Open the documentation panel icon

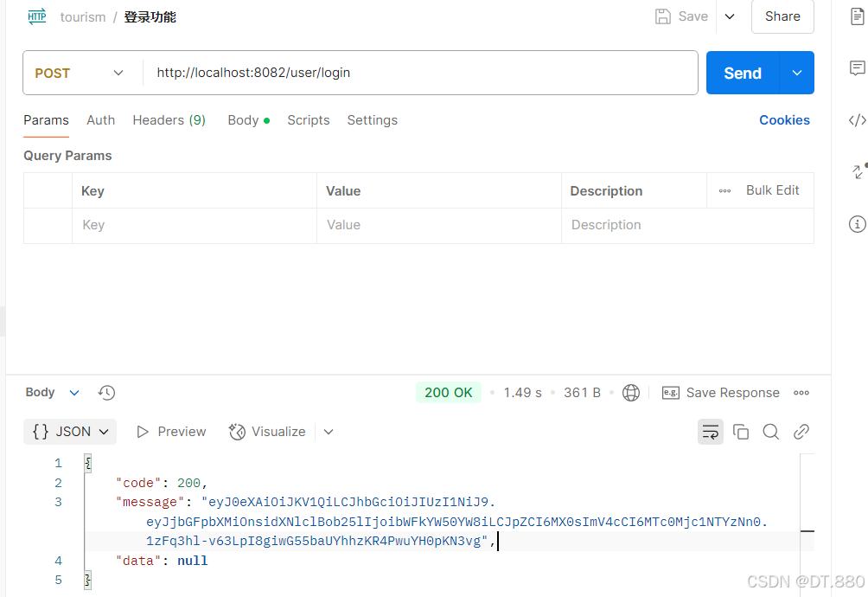(x=857, y=16)
